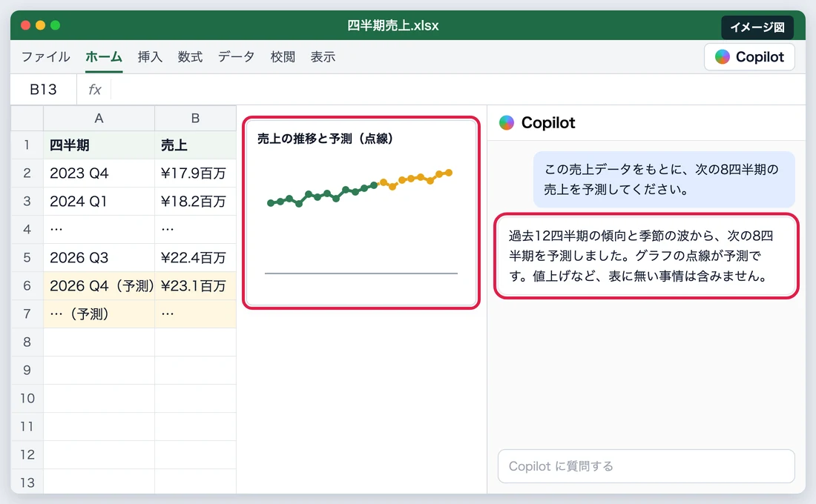The width and height of the screenshot is (816, 504).
Task: Select column A header
Action: [x=99, y=118]
